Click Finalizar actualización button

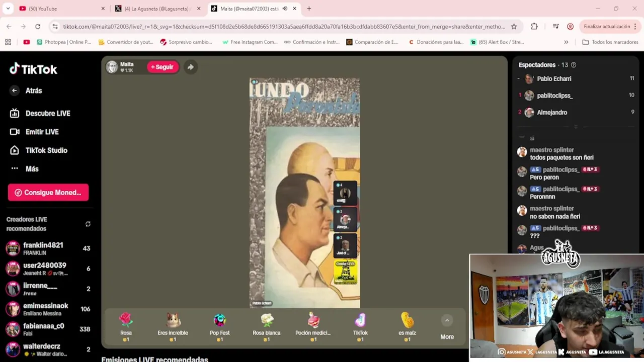click(607, 27)
